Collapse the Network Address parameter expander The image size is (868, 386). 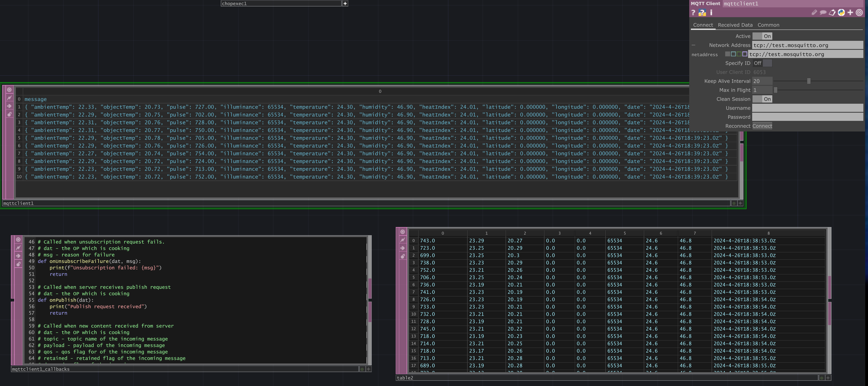(x=694, y=45)
